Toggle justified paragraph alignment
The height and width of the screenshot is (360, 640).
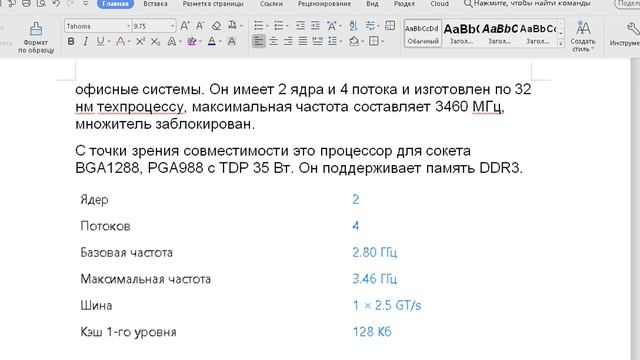[x=303, y=41]
